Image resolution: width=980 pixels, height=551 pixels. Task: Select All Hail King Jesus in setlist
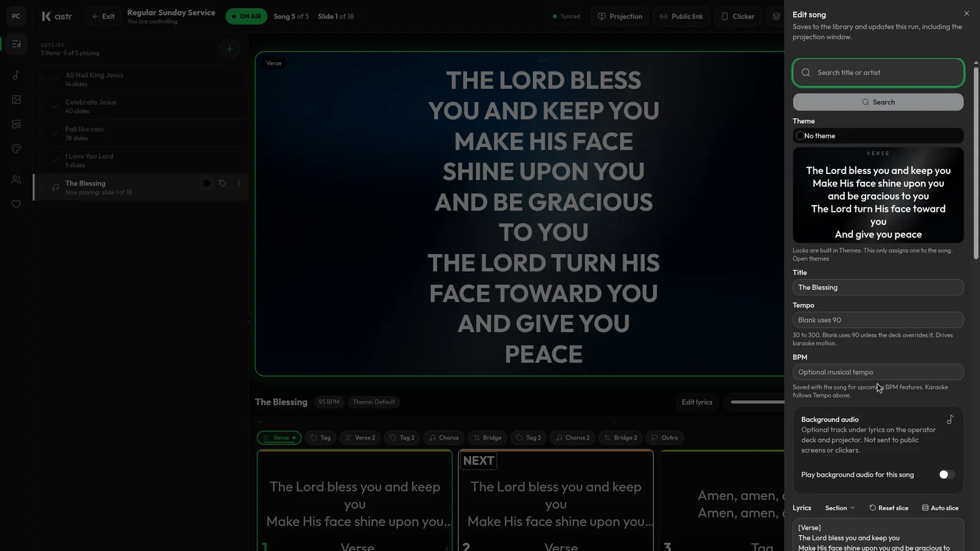coord(141,79)
